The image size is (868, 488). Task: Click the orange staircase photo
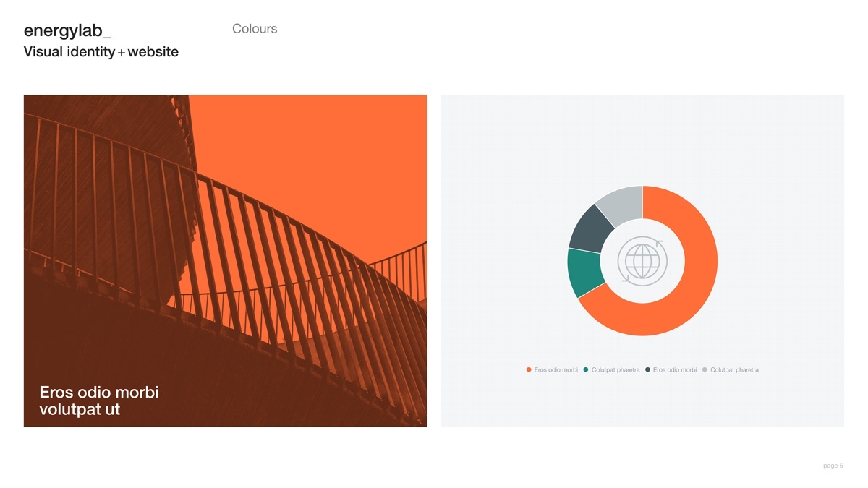point(225,239)
